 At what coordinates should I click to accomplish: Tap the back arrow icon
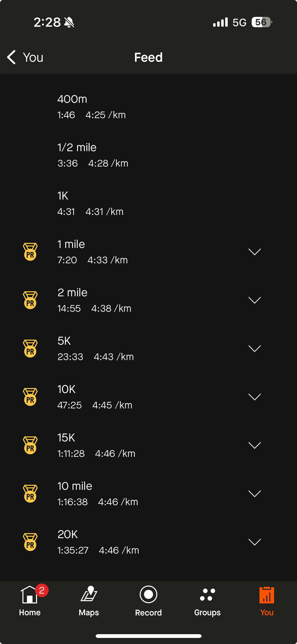point(12,57)
